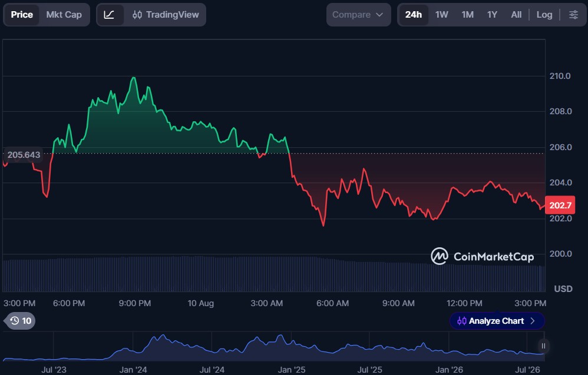Click the volume bars below the chart
This screenshot has width=588, height=375.
(x=274, y=274)
